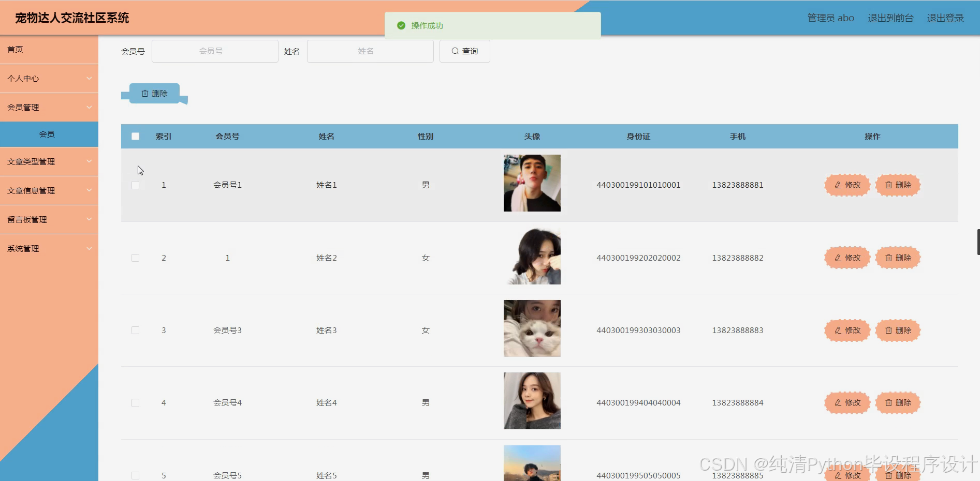
Task: Collapse 会员管理 chevron in sidebar
Action: click(89, 108)
